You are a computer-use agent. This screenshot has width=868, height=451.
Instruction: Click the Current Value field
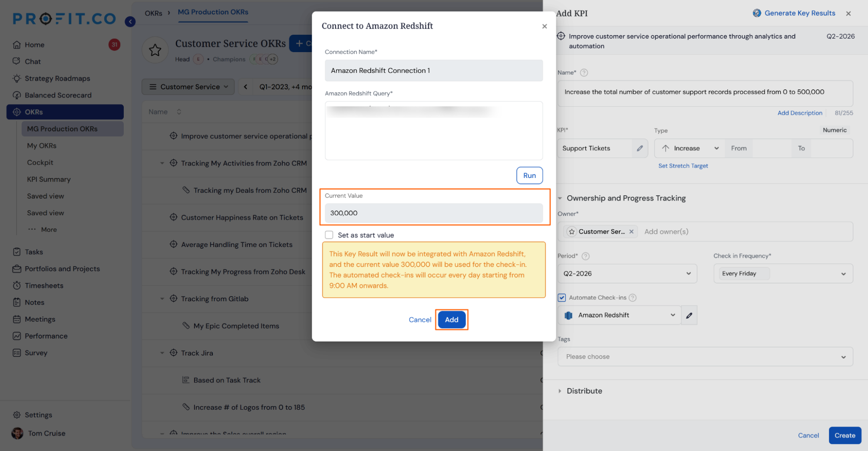pyautogui.click(x=434, y=213)
